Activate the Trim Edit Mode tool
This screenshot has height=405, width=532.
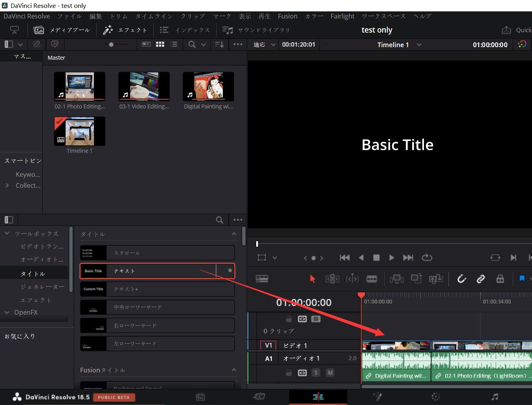[332, 279]
